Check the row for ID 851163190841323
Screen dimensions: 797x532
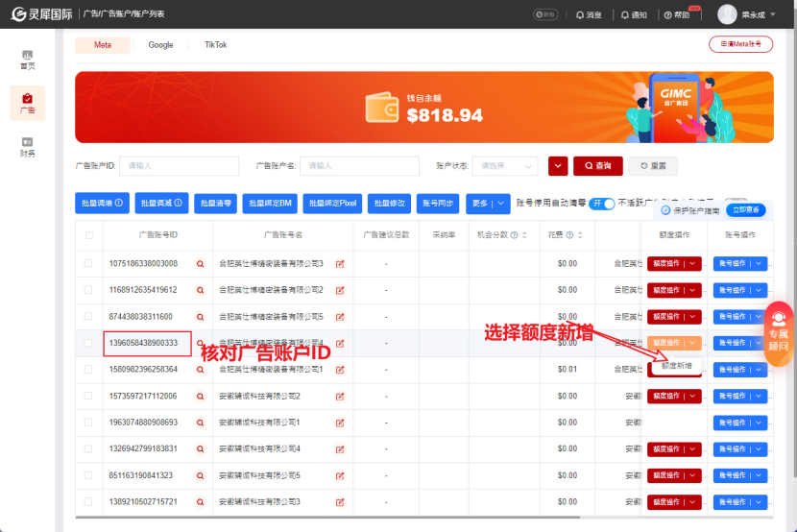[x=88, y=475]
